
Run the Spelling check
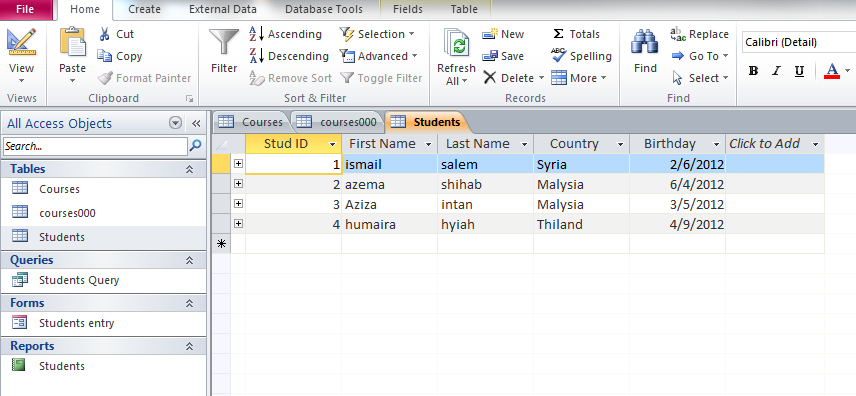(x=581, y=56)
